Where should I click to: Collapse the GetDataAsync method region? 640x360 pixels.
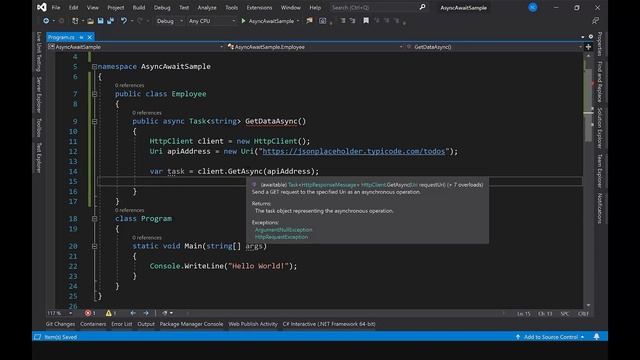94,121
